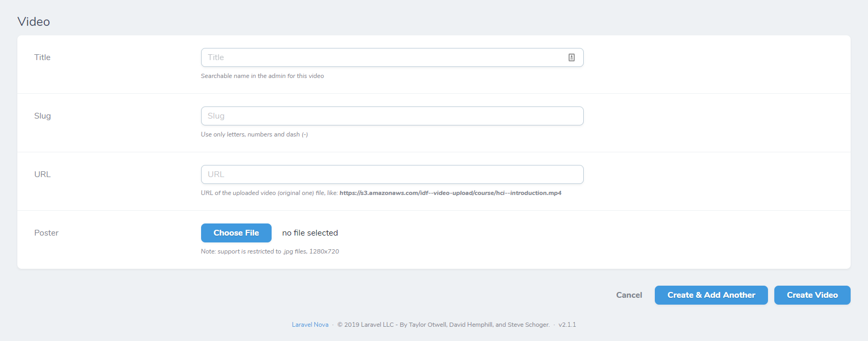Click the URL field label
The width and height of the screenshot is (868, 341).
click(x=43, y=174)
